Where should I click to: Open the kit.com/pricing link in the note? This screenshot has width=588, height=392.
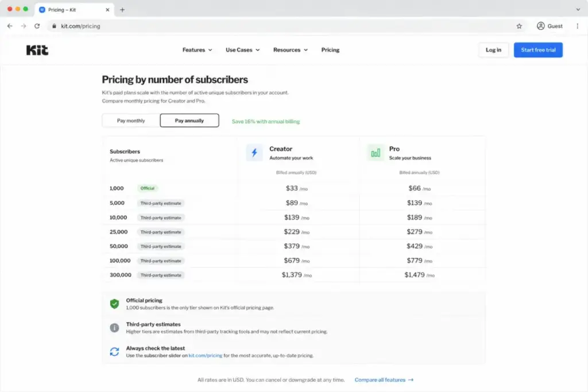(x=205, y=355)
